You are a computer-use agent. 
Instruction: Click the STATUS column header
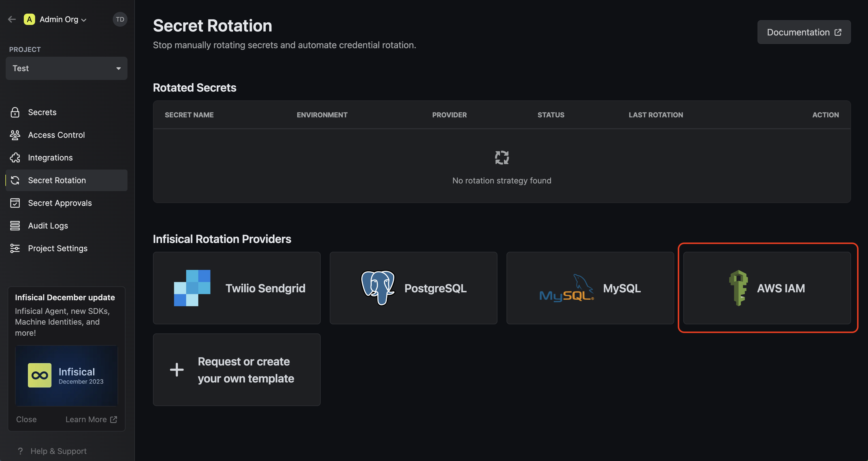point(551,115)
